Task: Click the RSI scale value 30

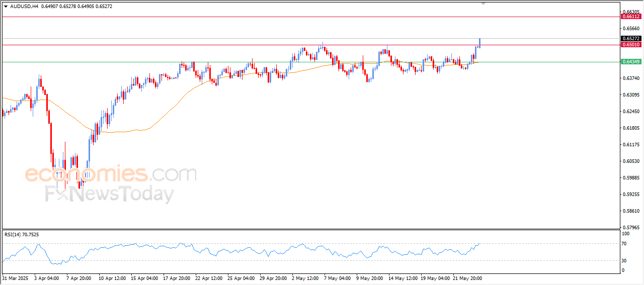Action: 625,260
